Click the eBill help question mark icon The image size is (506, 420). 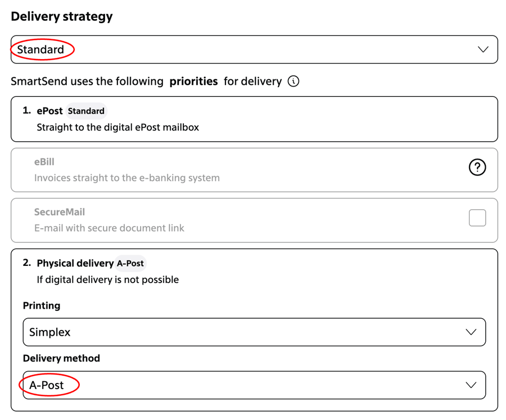[x=477, y=167]
